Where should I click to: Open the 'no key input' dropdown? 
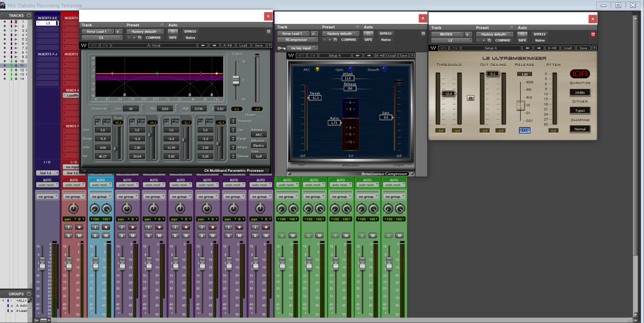click(303, 48)
